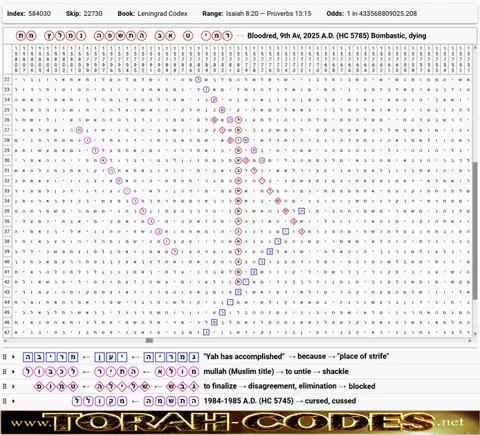Click the horizontal scrollbar right arrow
480x435 pixels.
(x=470, y=340)
